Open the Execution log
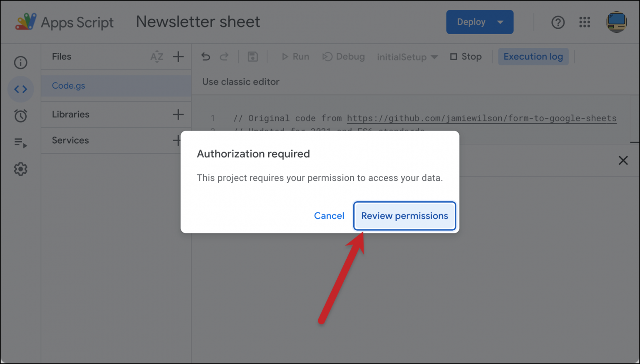This screenshot has height=364, width=640. (533, 56)
